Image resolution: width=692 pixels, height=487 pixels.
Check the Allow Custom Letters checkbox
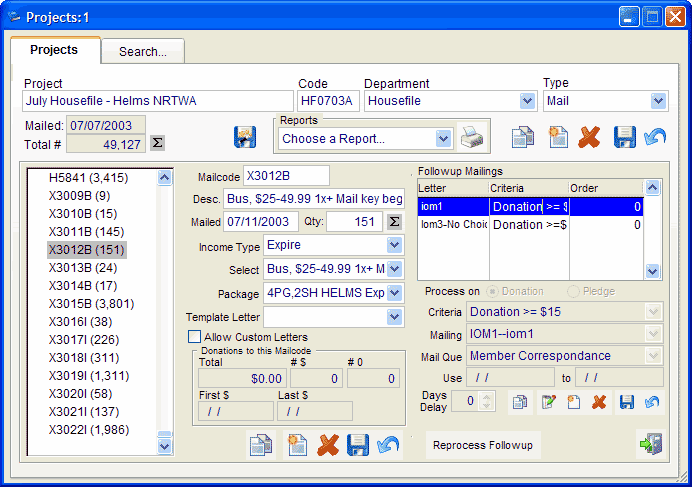(x=194, y=337)
